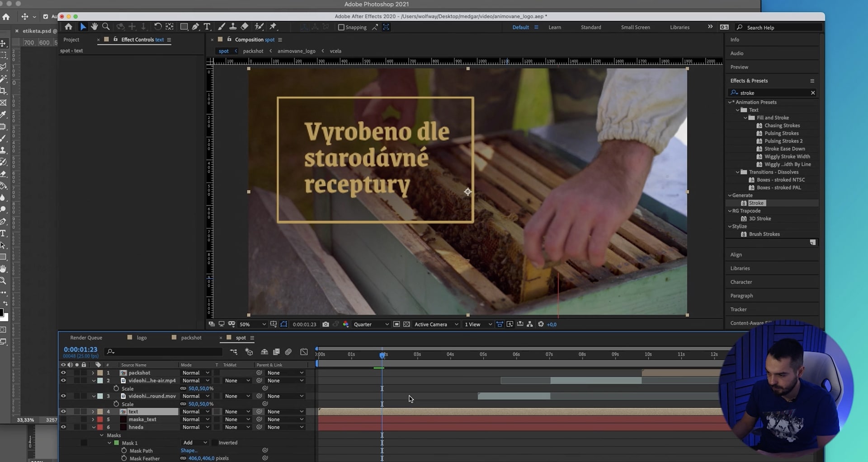Show the maska_text layer
This screenshot has height=462, width=868.
[63, 420]
